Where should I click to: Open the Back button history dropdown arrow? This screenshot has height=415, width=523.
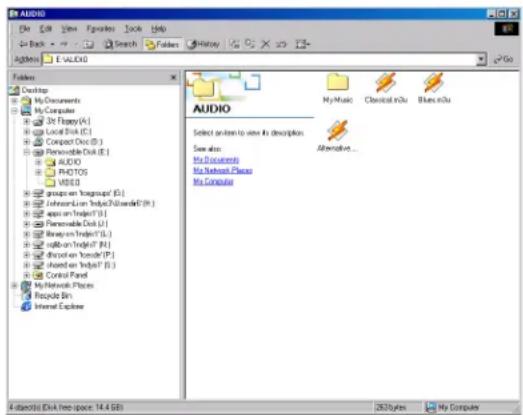(x=52, y=44)
